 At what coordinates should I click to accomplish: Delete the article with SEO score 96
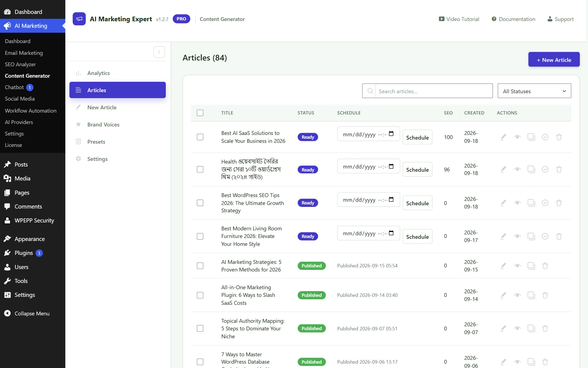point(559,169)
